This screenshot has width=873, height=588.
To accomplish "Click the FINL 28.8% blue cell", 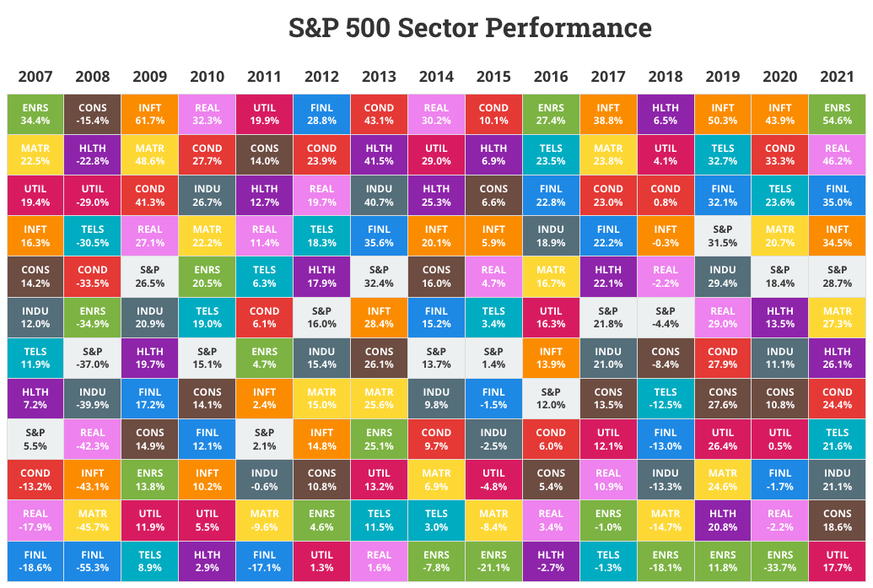I will (321, 114).
